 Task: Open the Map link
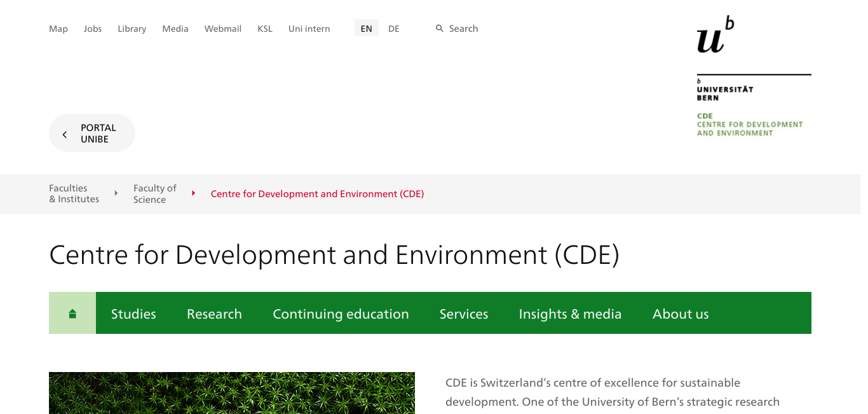coord(58,29)
